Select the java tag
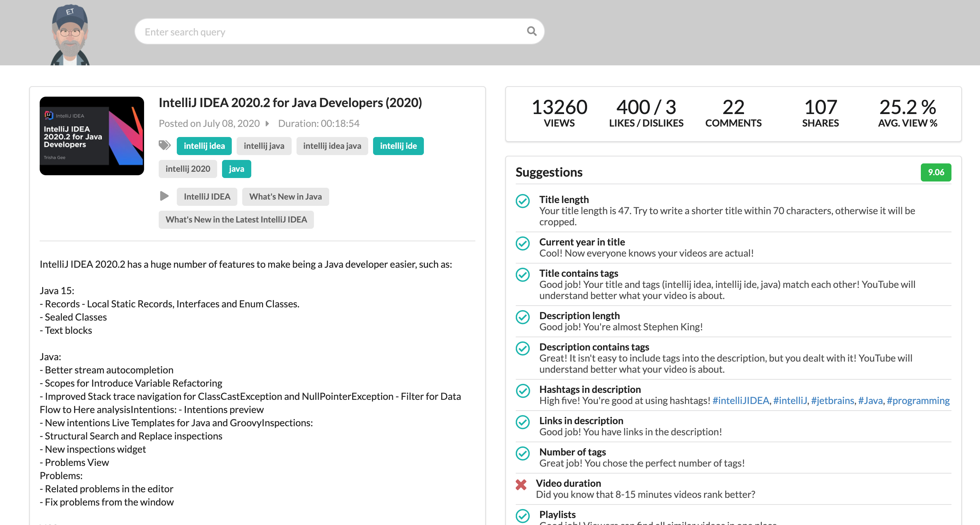 coord(236,169)
